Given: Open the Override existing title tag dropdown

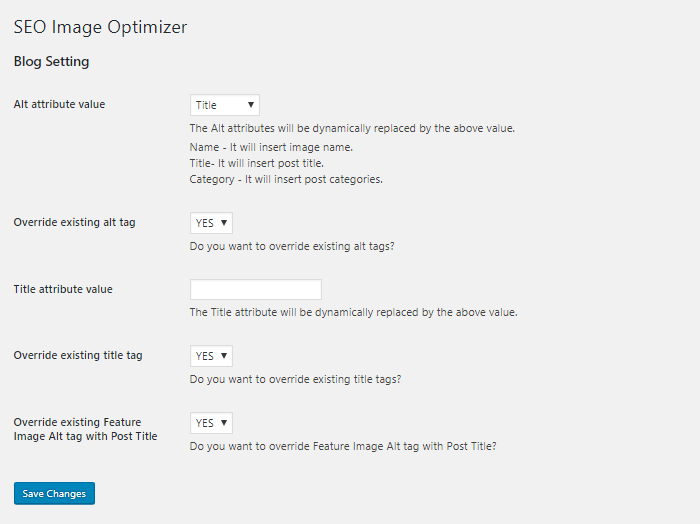Looking at the screenshot, I should (211, 356).
